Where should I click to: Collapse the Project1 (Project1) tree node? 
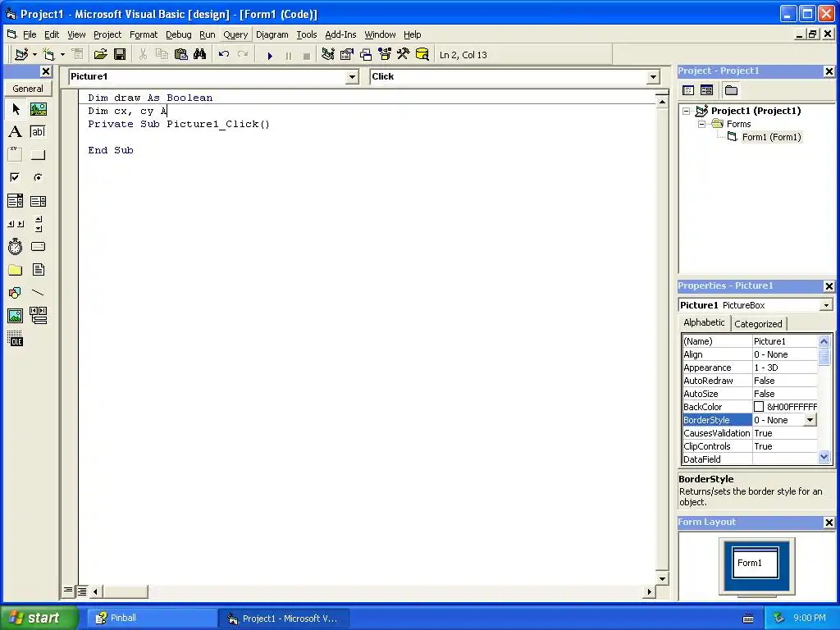tap(687, 112)
